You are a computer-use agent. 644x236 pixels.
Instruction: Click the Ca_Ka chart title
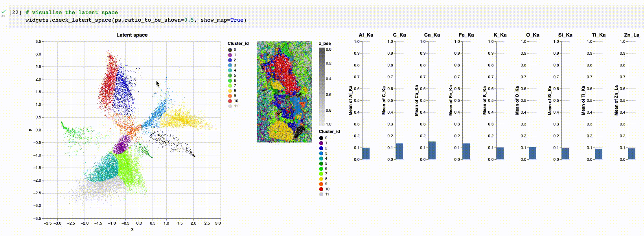tap(432, 35)
